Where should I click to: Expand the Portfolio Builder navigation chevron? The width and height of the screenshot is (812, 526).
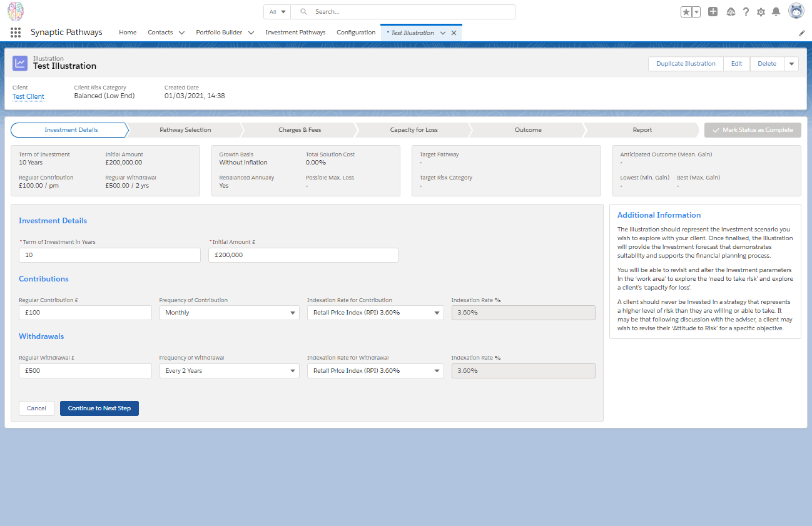pos(251,33)
